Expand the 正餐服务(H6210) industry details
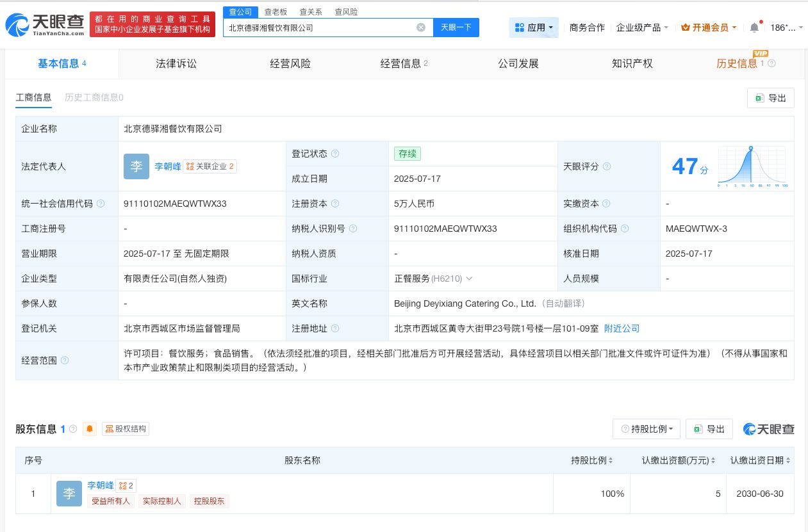This screenshot has width=808, height=532. tap(470, 278)
